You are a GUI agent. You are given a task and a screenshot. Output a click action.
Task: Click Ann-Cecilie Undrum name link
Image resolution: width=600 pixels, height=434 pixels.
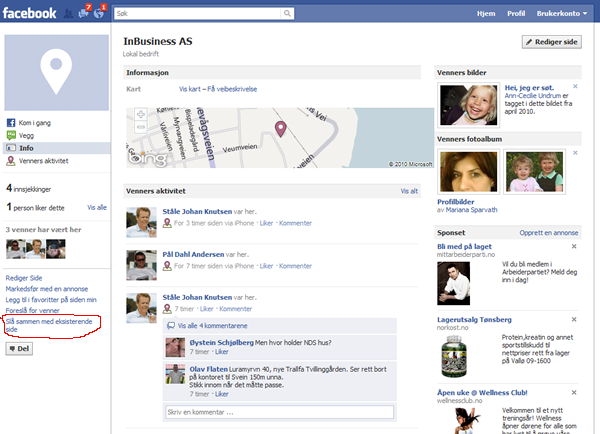pyautogui.click(x=533, y=96)
